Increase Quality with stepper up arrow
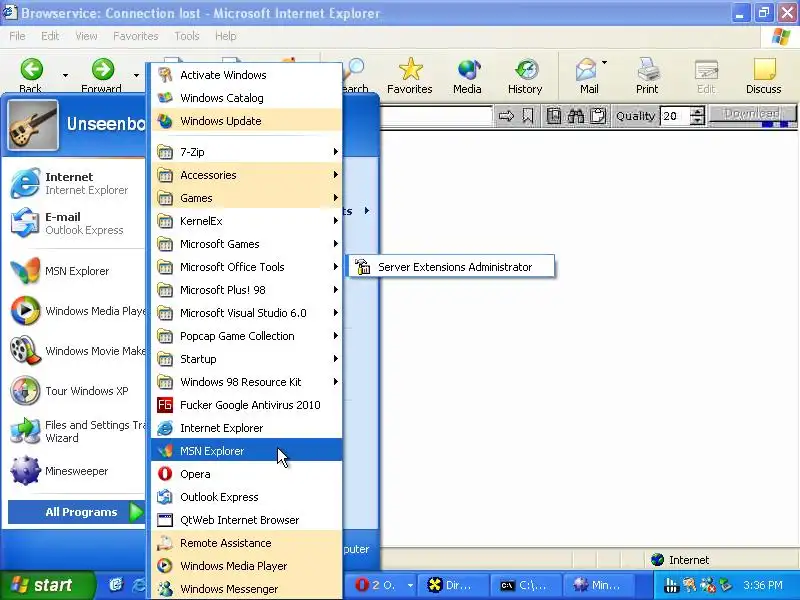The image size is (800, 600). coord(697,111)
